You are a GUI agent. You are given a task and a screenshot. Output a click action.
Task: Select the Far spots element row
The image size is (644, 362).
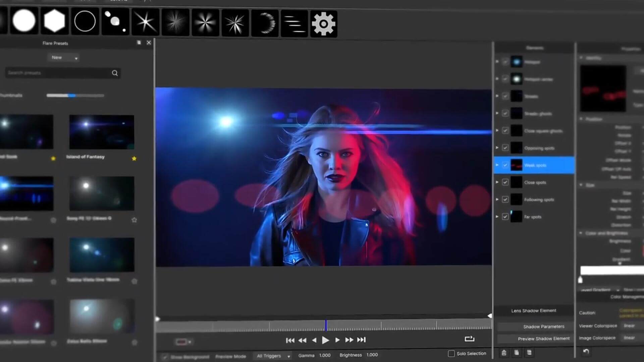pyautogui.click(x=534, y=217)
